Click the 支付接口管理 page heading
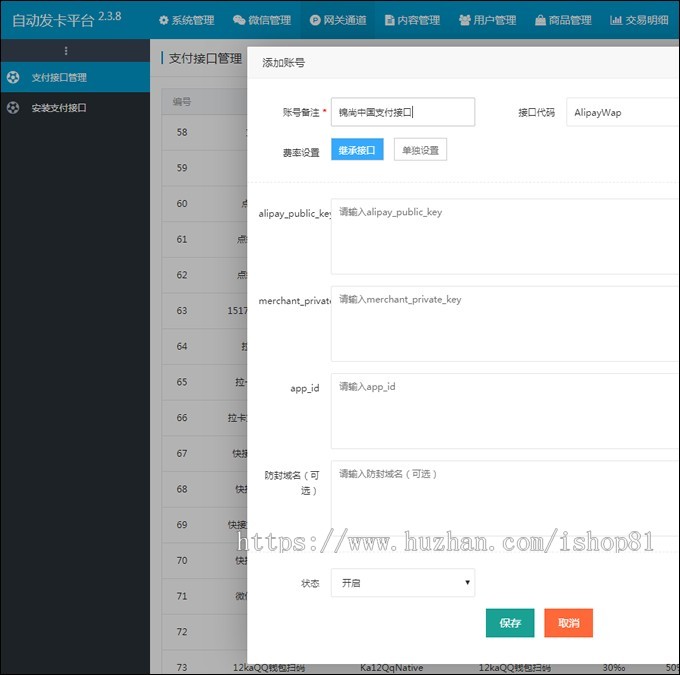This screenshot has height=675, width=680. 205,58
